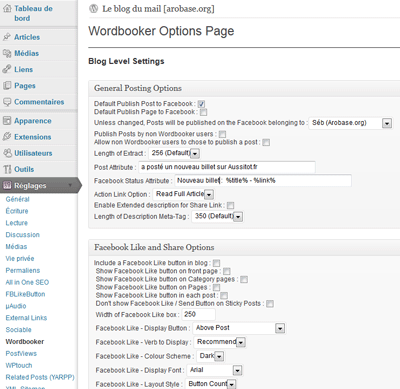Check Allow non Wordbooker users to publish
Image resolution: width=400 pixels, height=389 pixels.
(x=266, y=142)
